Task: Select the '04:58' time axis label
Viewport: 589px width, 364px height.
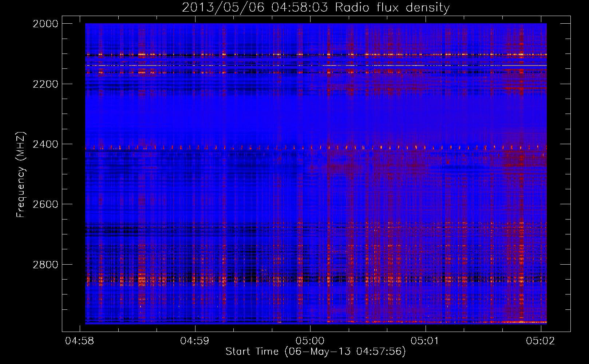Action: tap(79, 341)
